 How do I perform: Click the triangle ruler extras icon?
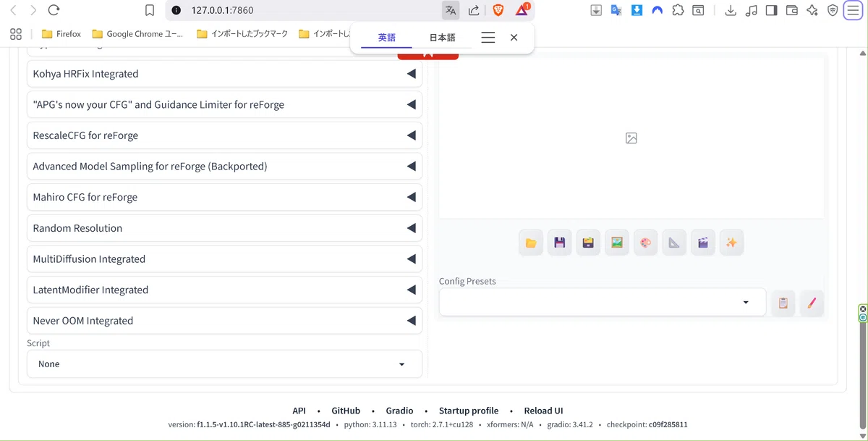[x=674, y=243]
